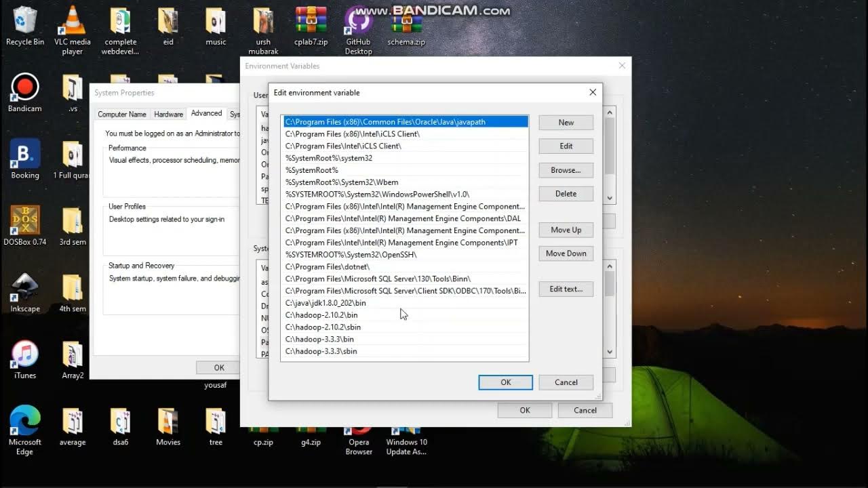Image resolution: width=868 pixels, height=488 pixels.
Task: Switch to Hardware tab in System Properties
Action: [x=168, y=115]
